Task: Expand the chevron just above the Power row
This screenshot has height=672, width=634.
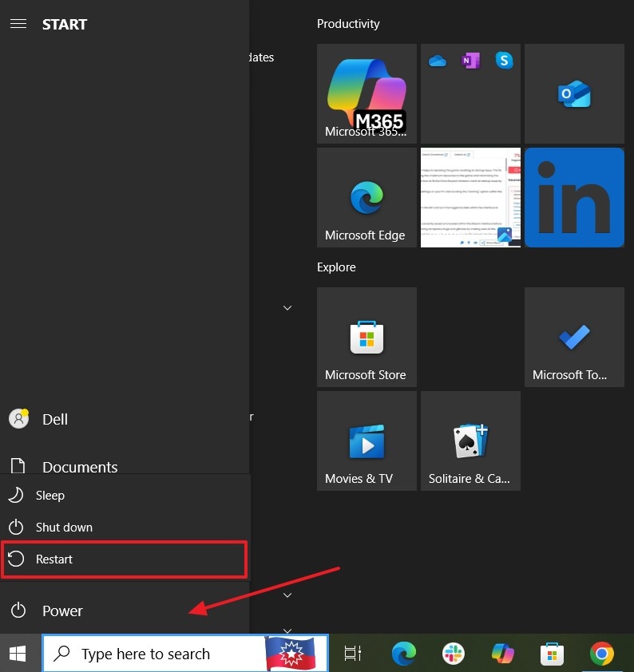Action: click(x=287, y=595)
